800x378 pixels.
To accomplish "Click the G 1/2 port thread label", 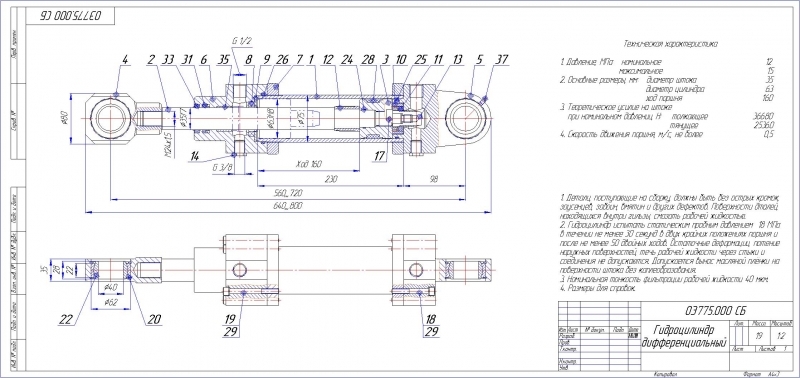I will (x=242, y=40).
